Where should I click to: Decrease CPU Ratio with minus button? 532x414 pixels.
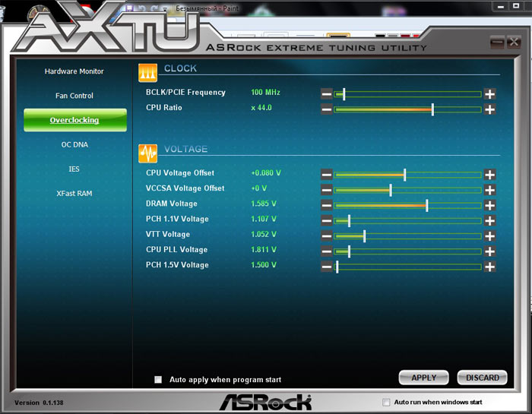coord(326,109)
